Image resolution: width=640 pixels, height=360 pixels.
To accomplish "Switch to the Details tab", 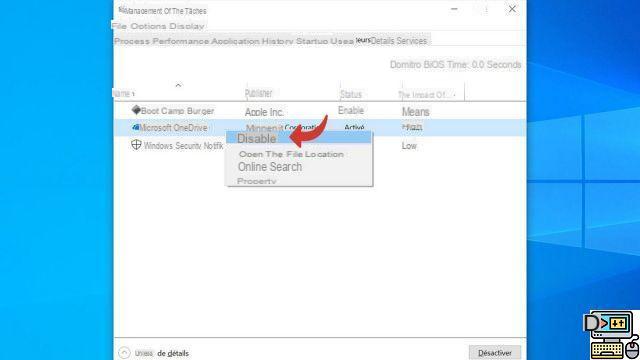I will (382, 41).
